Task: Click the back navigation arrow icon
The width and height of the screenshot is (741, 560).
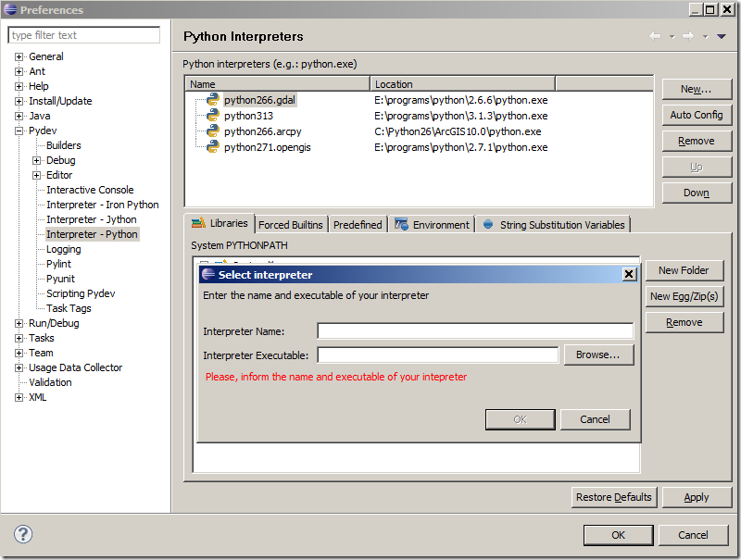Action: click(x=655, y=36)
